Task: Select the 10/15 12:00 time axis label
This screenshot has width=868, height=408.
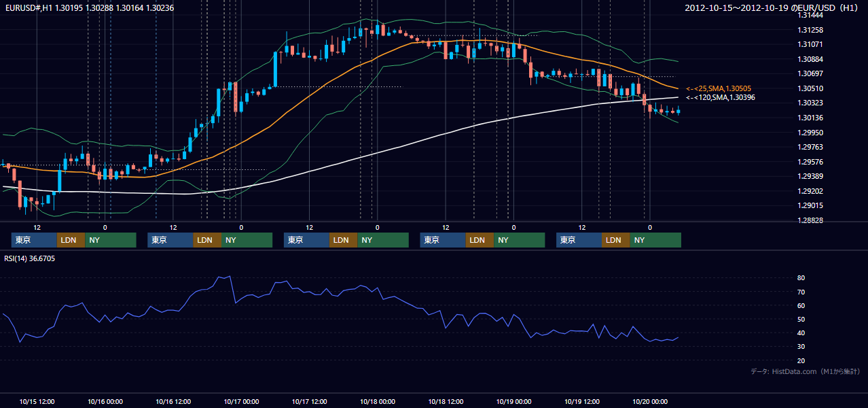Action: 37,401
